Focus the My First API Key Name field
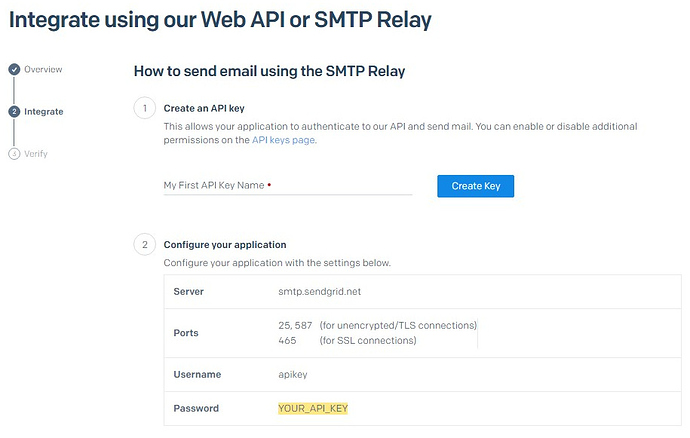690x438 pixels. click(288, 185)
